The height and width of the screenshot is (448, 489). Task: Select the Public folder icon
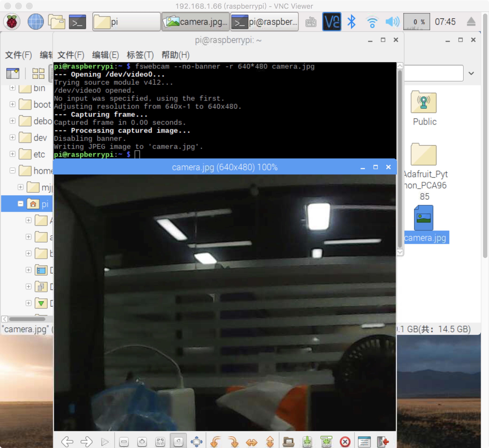point(424,108)
